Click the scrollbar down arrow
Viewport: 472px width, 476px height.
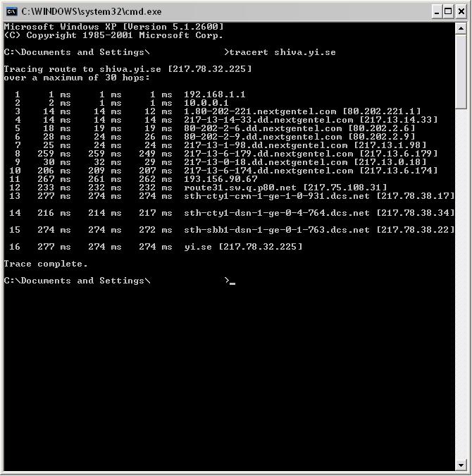point(461,465)
